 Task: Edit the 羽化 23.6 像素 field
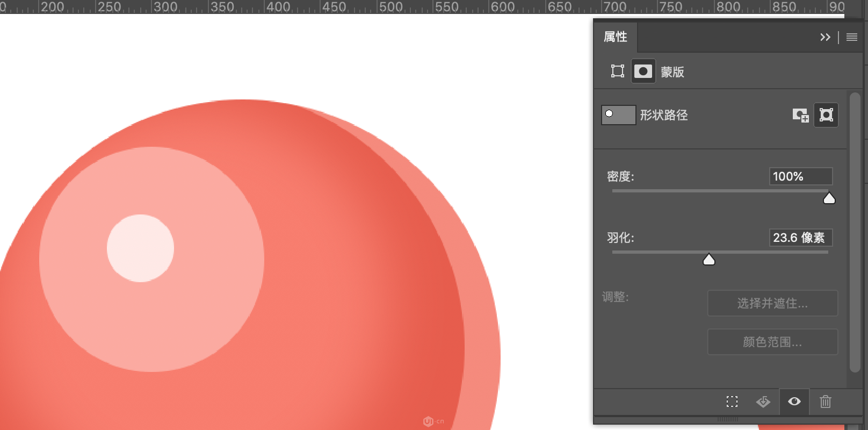pyautogui.click(x=801, y=238)
